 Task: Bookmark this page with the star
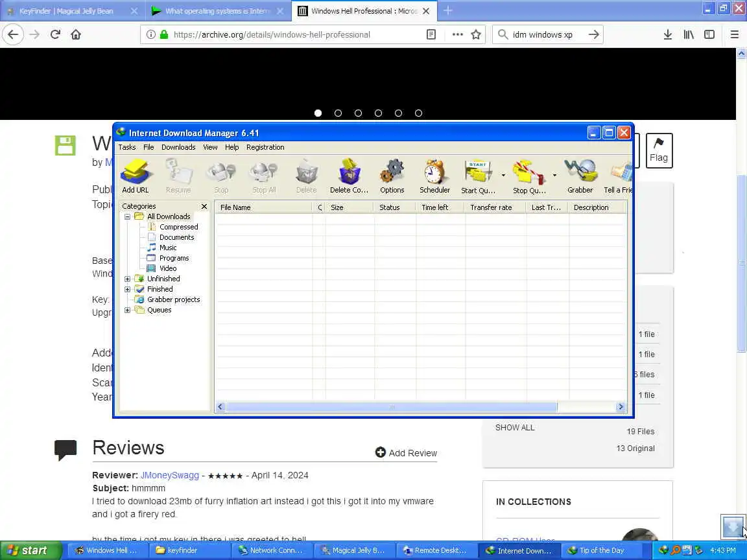tap(475, 34)
